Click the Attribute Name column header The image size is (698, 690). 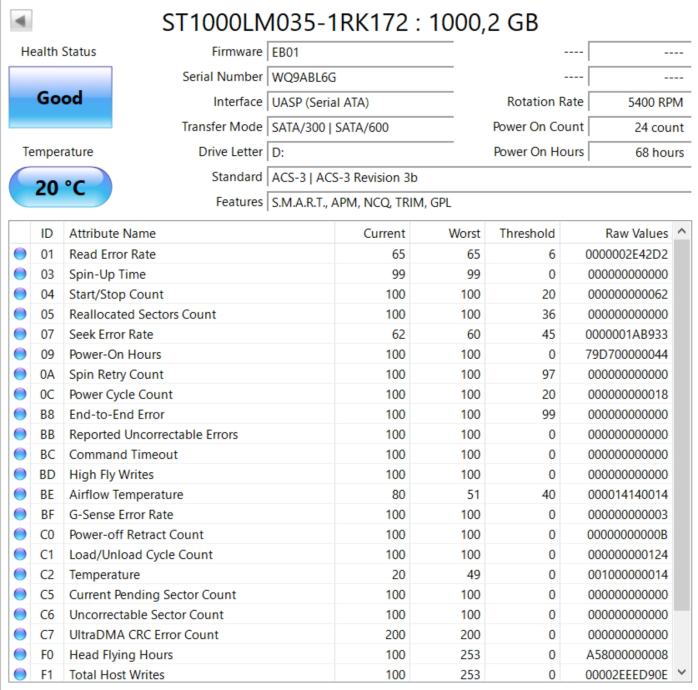112,233
